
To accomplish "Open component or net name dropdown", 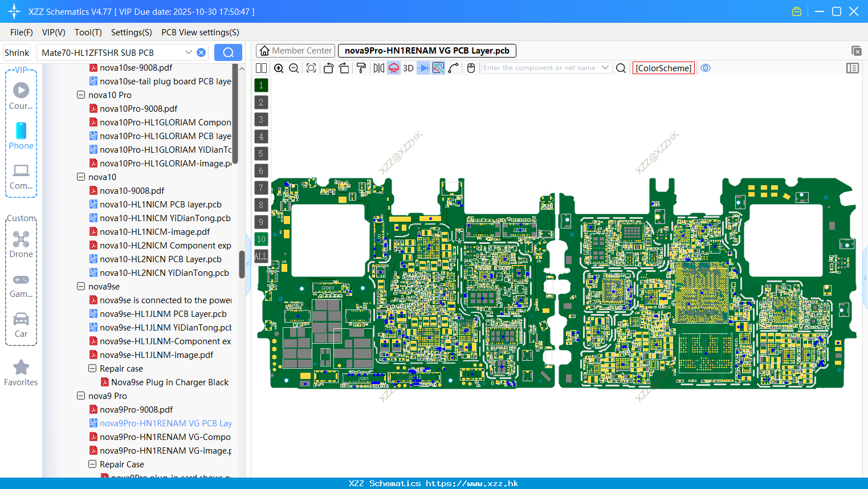I will [x=605, y=68].
